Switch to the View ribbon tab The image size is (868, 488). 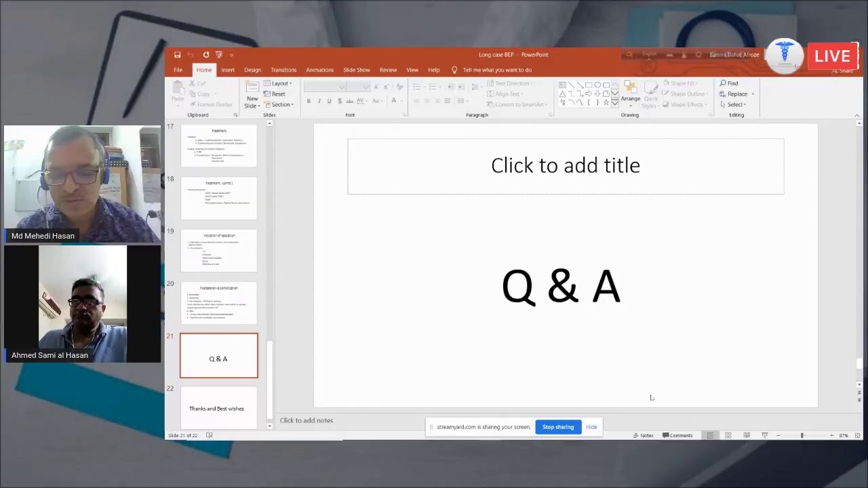click(412, 70)
